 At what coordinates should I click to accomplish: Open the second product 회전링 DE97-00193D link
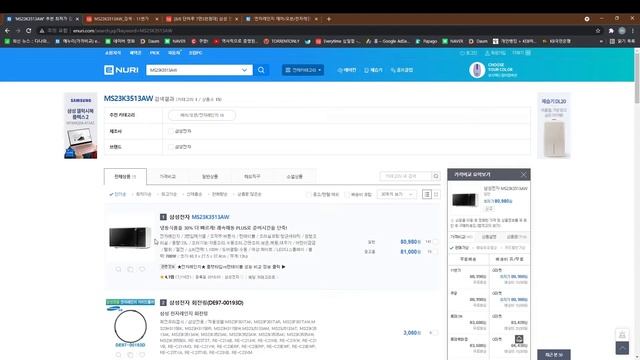(x=206, y=302)
